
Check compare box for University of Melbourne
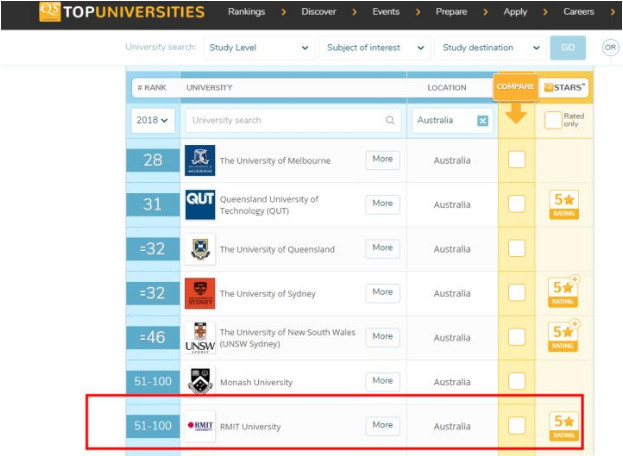516,160
